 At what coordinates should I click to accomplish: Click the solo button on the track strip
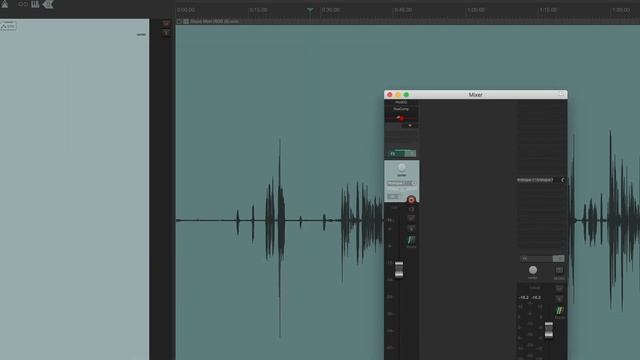point(411,228)
